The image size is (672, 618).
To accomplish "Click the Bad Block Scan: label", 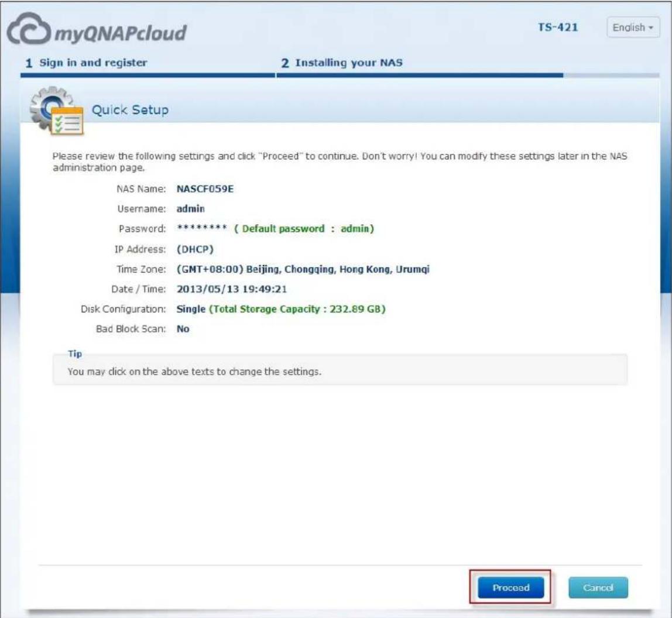I will point(131,329).
